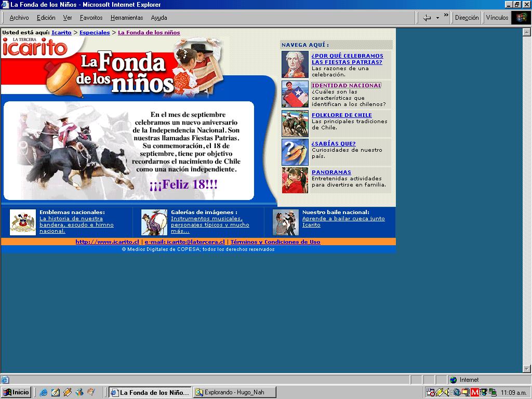Launch the notepad pencil quick launch icon
Viewport: 532px width, 399px height.
[55, 393]
